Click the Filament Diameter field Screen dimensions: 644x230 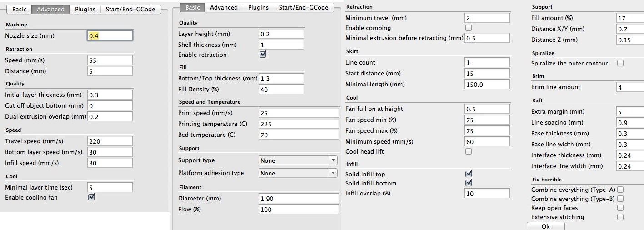click(298, 199)
